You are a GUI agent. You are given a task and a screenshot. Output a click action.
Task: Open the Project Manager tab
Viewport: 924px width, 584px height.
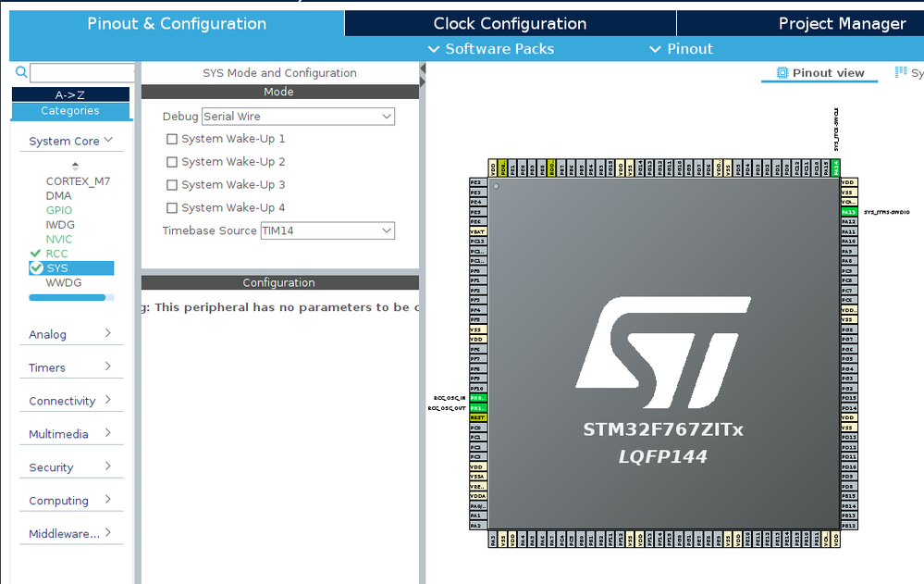(x=842, y=23)
